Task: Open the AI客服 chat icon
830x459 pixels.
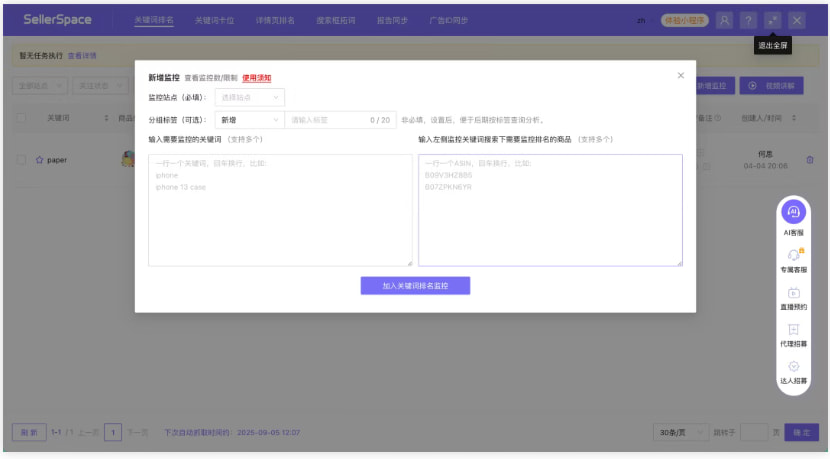Action: click(x=793, y=212)
